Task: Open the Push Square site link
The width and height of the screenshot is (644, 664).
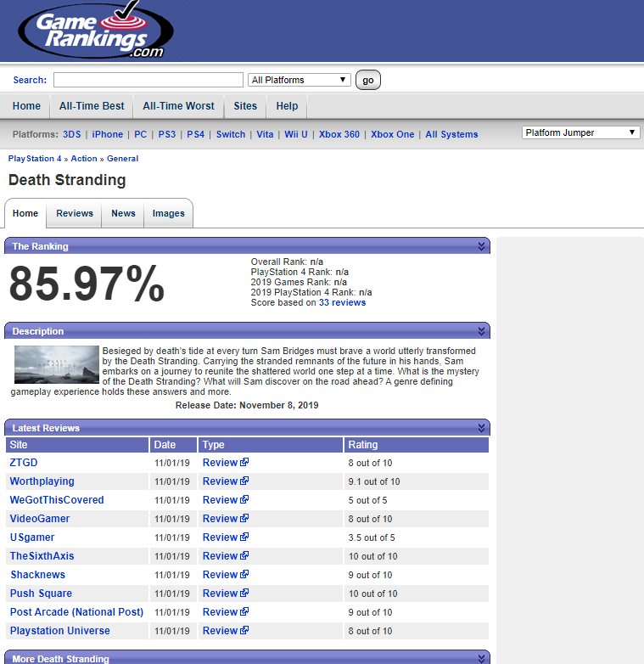Action: [41, 593]
